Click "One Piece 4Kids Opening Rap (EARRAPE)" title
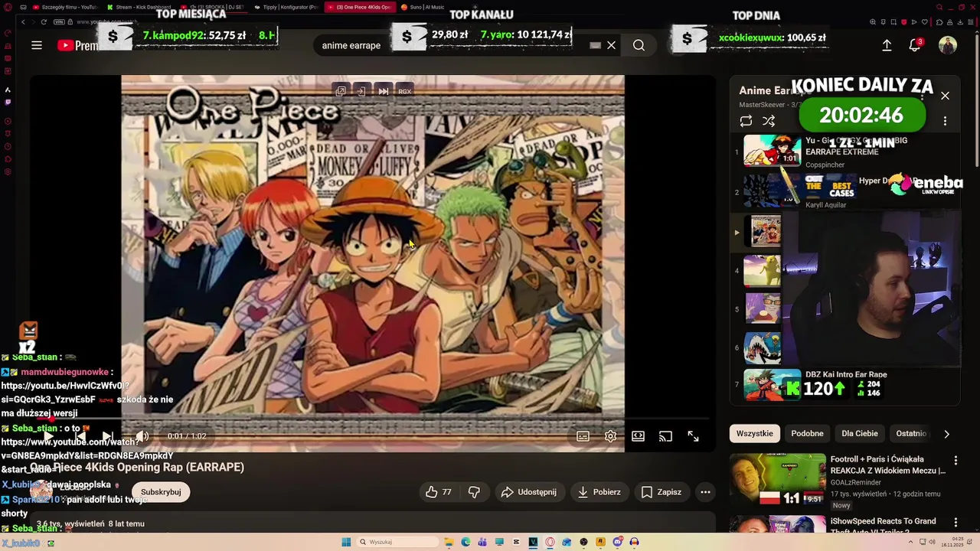This screenshot has width=980, height=551. [137, 467]
